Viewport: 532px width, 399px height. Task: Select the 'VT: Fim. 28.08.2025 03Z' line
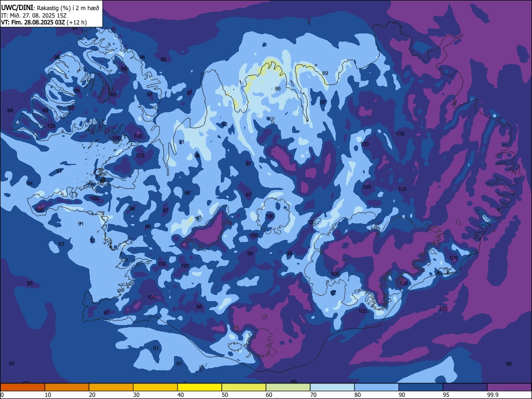(33, 22)
